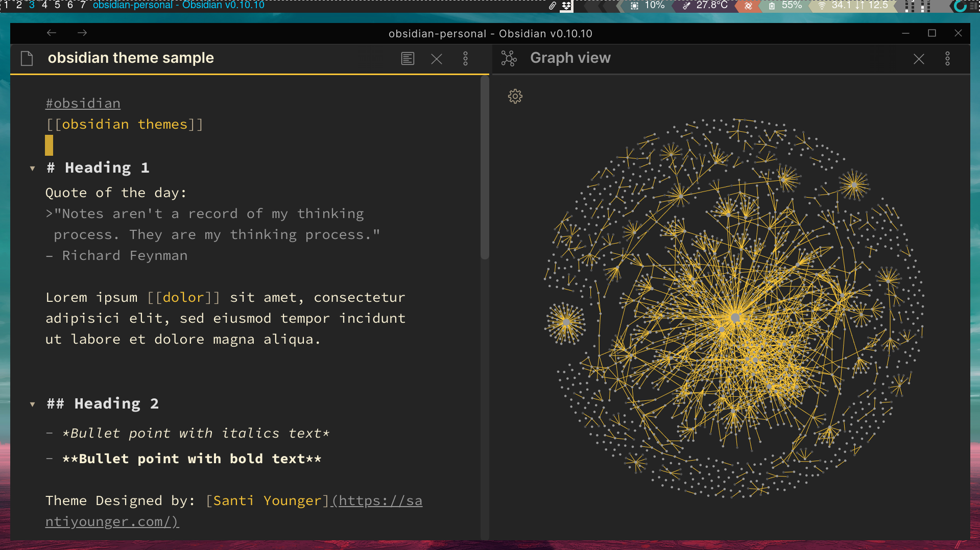Viewport: 980px width, 550px height.
Task: Switch to workspace 4 in the top bar
Action: 44,5
